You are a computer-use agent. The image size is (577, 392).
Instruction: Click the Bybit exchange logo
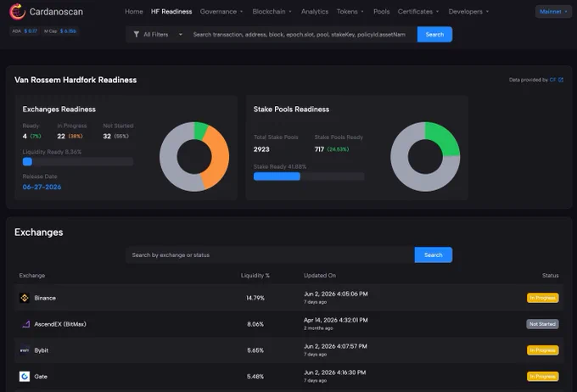[25, 350]
